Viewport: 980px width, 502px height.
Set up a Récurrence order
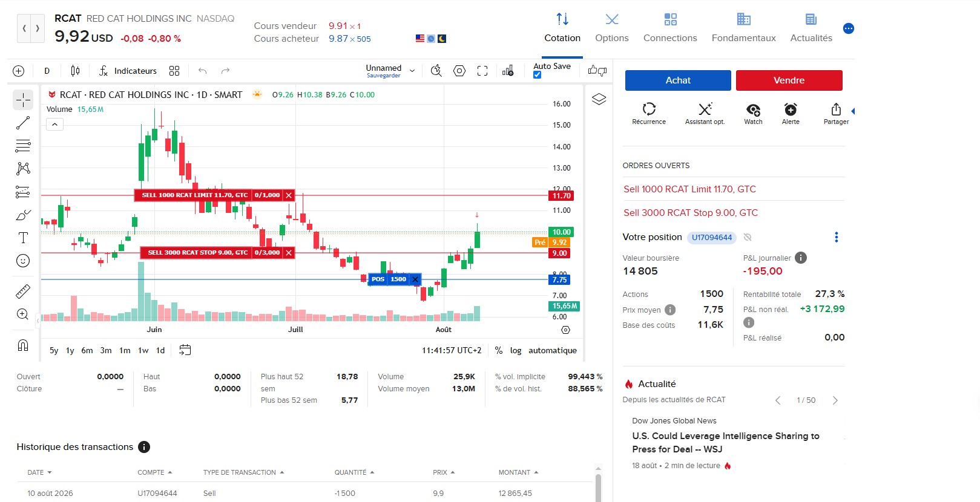coord(649,113)
